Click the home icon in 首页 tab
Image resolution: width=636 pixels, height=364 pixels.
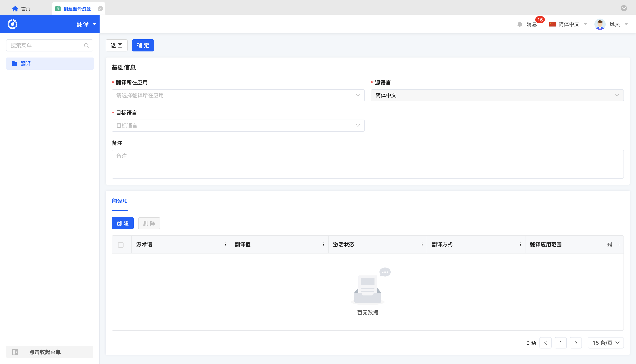[x=15, y=9]
